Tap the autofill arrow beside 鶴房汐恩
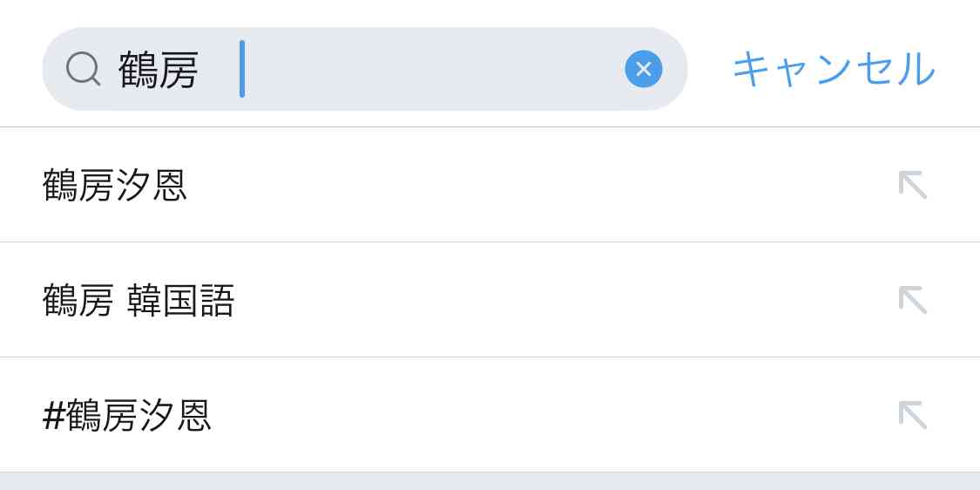 (x=911, y=185)
